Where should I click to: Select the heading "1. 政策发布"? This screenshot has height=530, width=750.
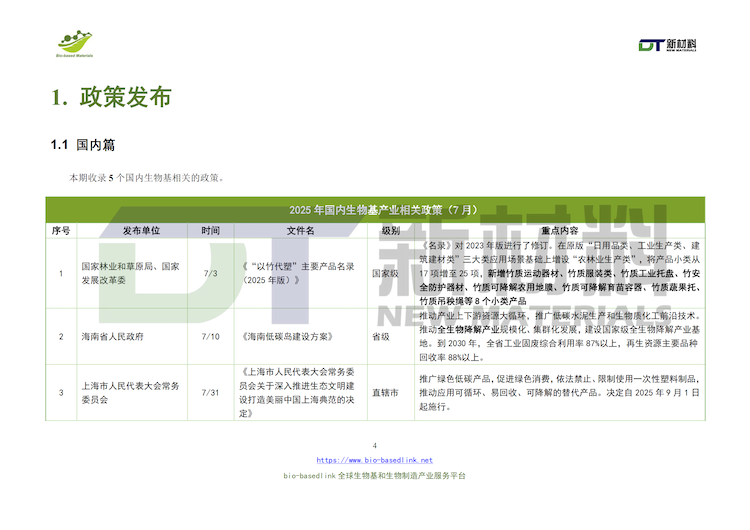click(111, 98)
